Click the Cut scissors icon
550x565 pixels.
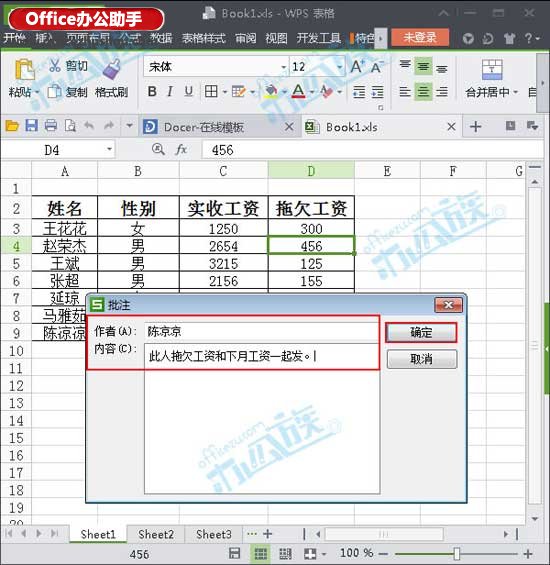point(54,65)
